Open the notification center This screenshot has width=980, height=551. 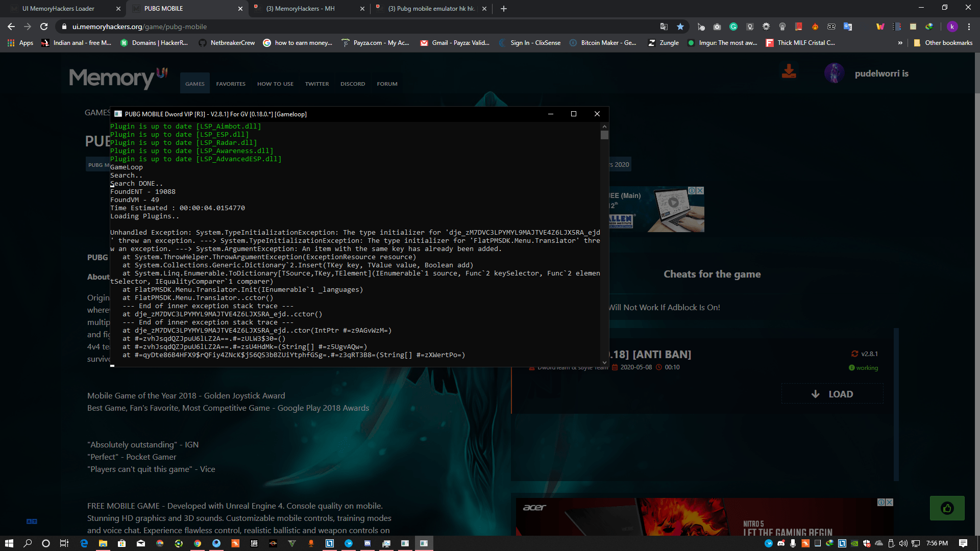point(963,543)
